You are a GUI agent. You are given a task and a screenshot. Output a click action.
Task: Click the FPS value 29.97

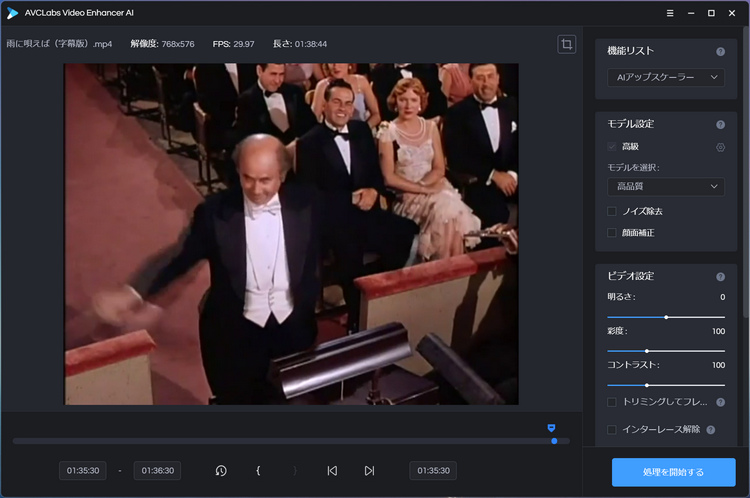243,44
